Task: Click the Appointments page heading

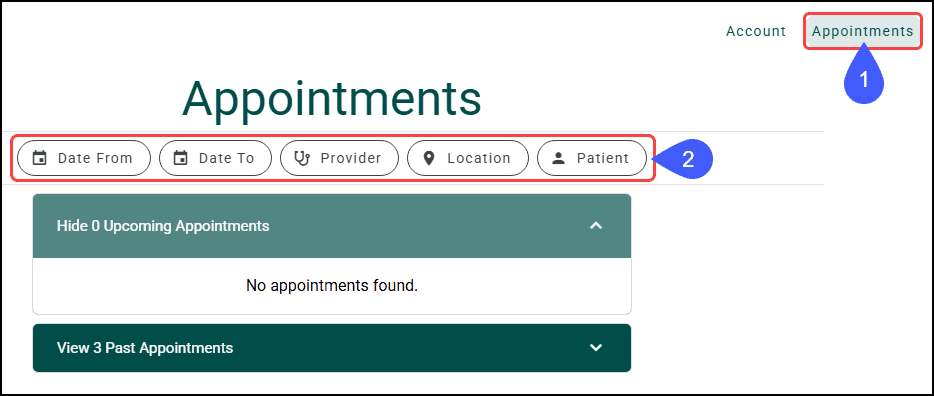Action: [x=332, y=99]
